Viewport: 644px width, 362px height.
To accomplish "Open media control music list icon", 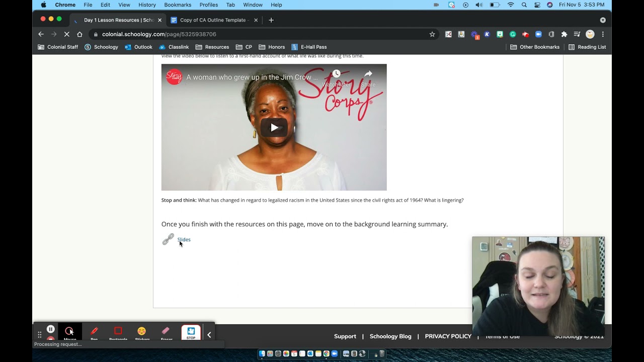I will [577, 34].
